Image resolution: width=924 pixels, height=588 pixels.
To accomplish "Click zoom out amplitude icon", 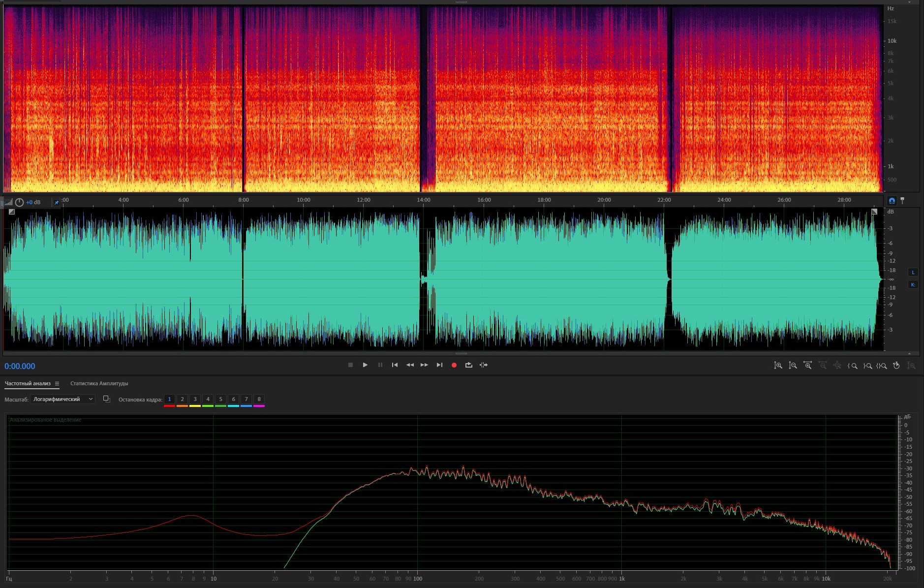I will pos(793,366).
